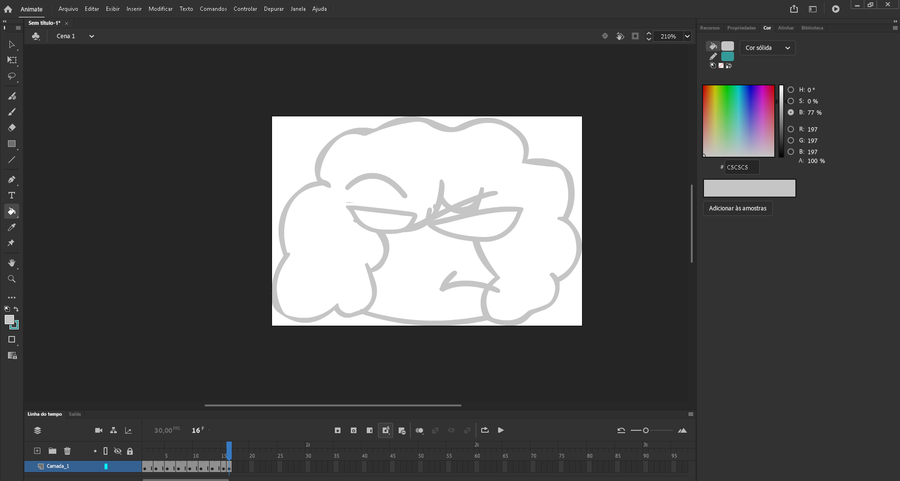
Task: Select the Text tool
Action: pos(11,196)
